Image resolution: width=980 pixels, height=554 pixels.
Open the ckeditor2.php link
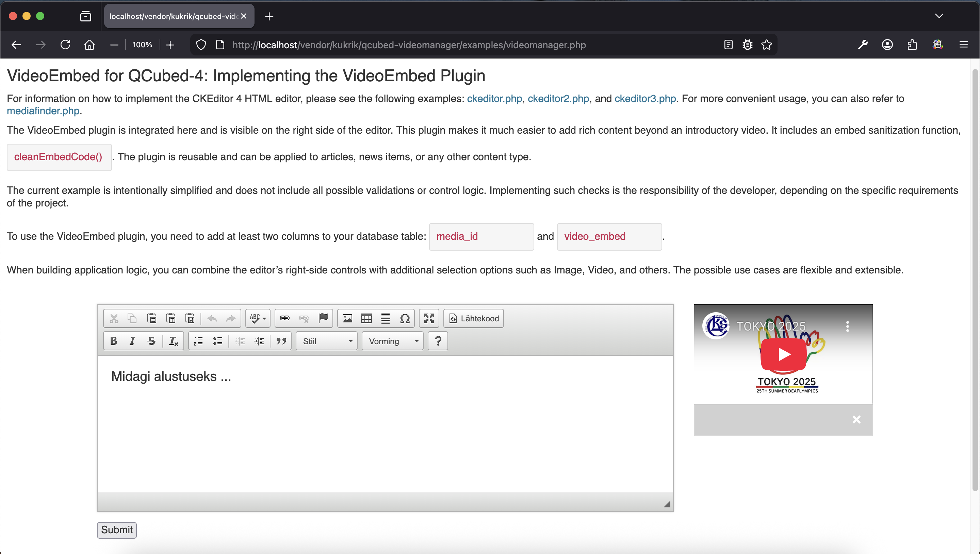pyautogui.click(x=558, y=99)
